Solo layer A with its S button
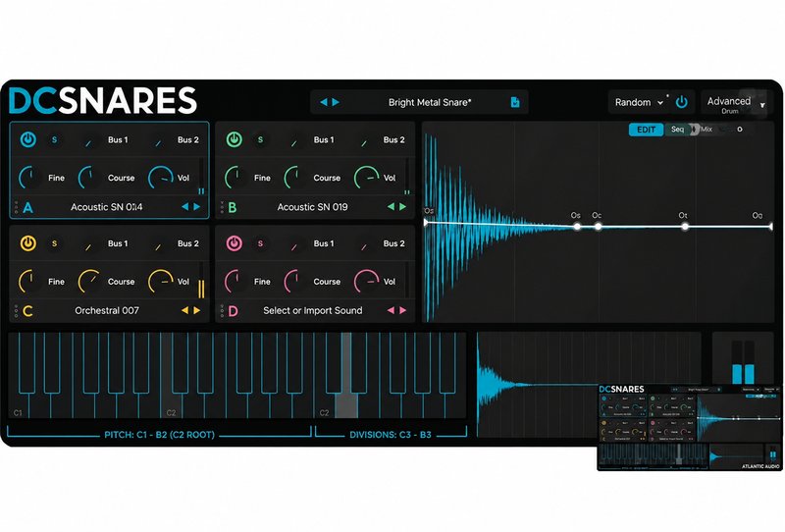785x532 pixels. (x=54, y=139)
